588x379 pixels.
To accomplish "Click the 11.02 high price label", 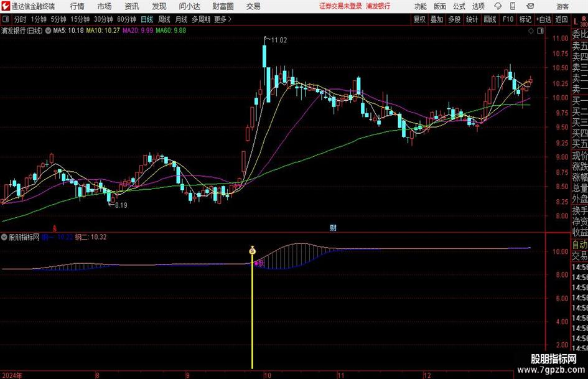I will click(x=279, y=40).
